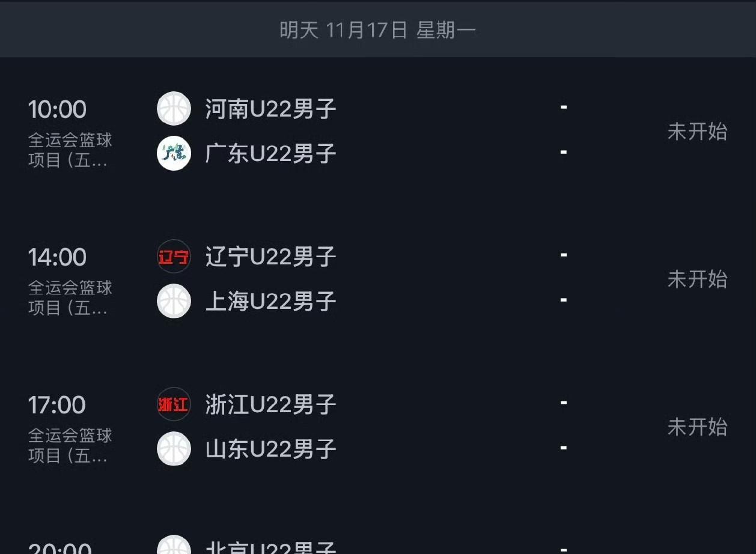This screenshot has width=756, height=554.
Task: Click the 山东U22男子 team logo
Action: point(174,449)
